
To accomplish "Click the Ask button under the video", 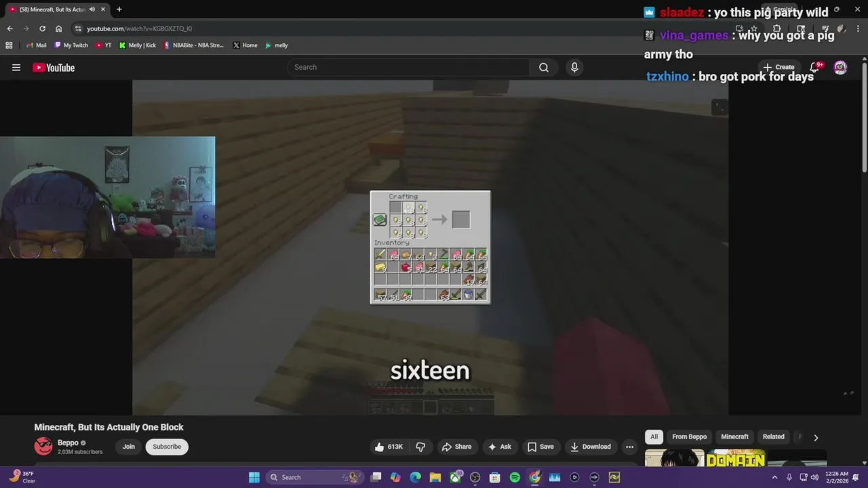I will (x=499, y=447).
